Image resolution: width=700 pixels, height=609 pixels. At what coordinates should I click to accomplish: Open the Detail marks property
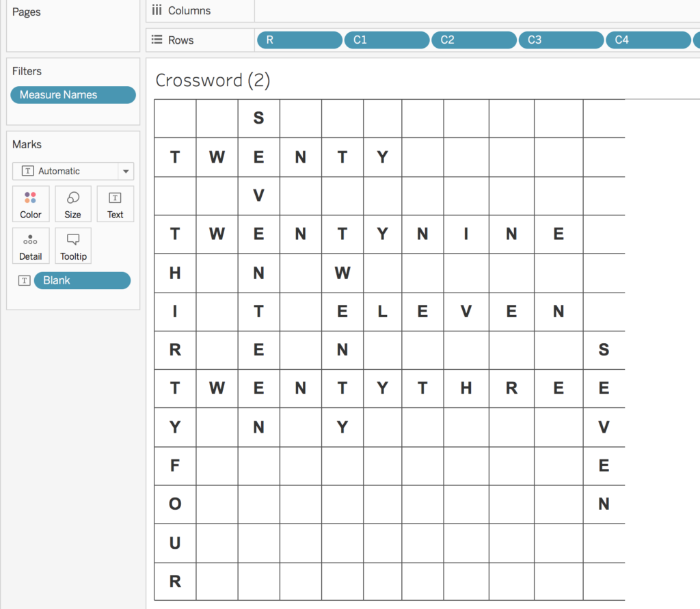coord(31,246)
